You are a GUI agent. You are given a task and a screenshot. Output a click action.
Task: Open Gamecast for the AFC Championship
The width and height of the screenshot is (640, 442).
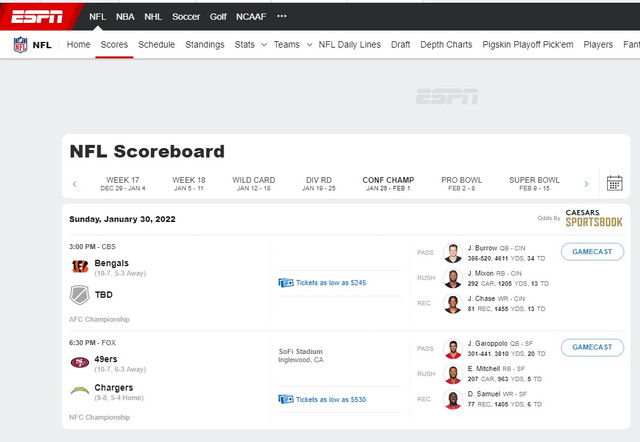592,251
